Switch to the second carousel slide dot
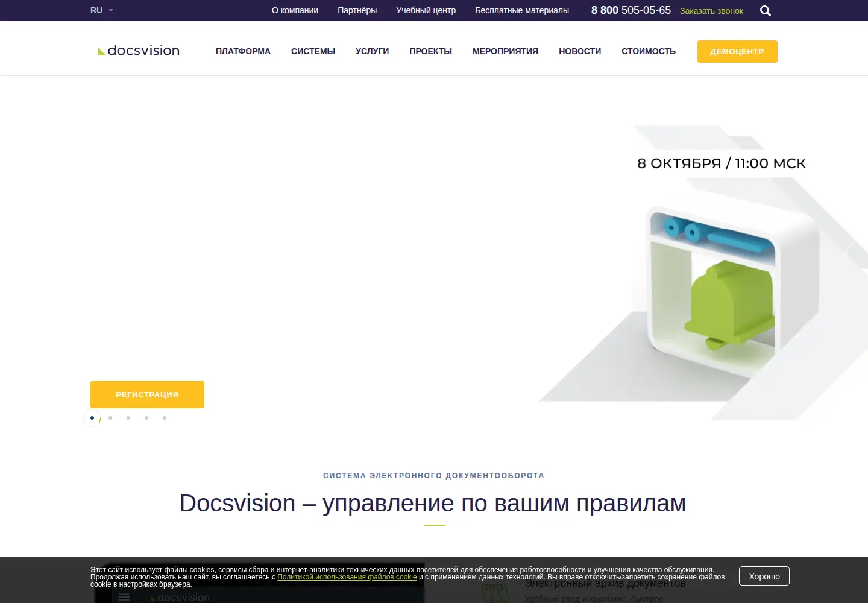 (x=110, y=418)
